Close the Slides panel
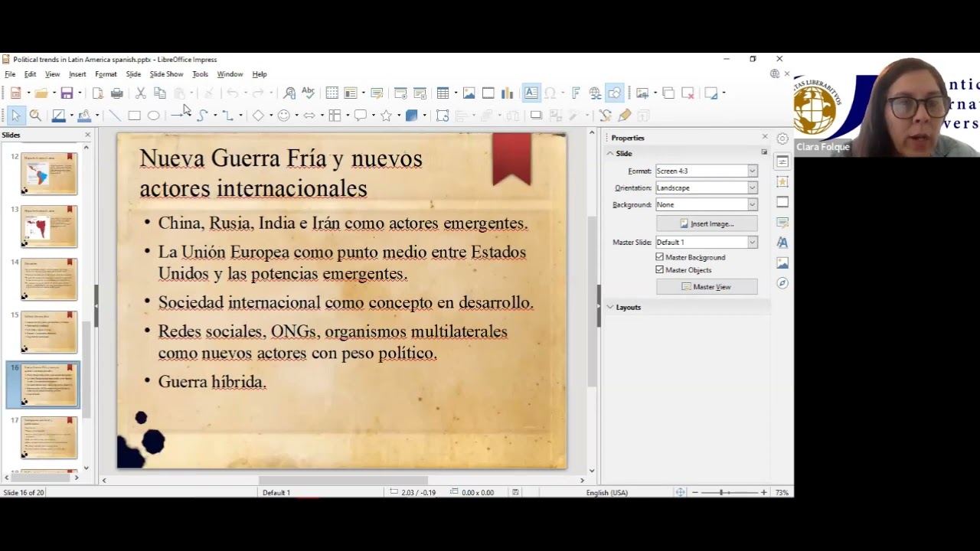Viewport: 980px width, 551px height. coord(87,135)
